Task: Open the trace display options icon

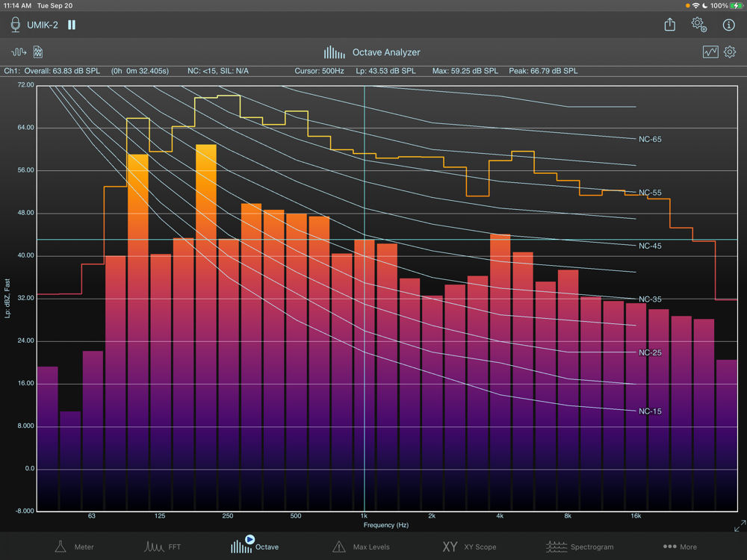Action: pos(710,52)
